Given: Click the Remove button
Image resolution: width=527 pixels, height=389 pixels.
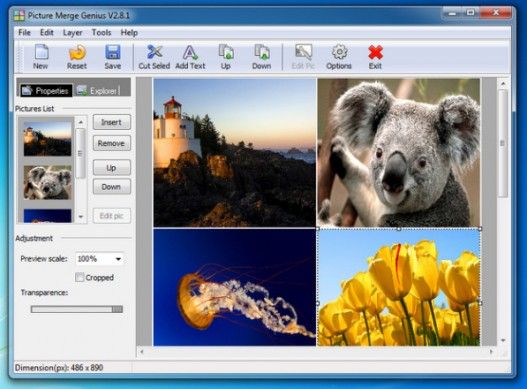Looking at the screenshot, I should coord(112,144).
